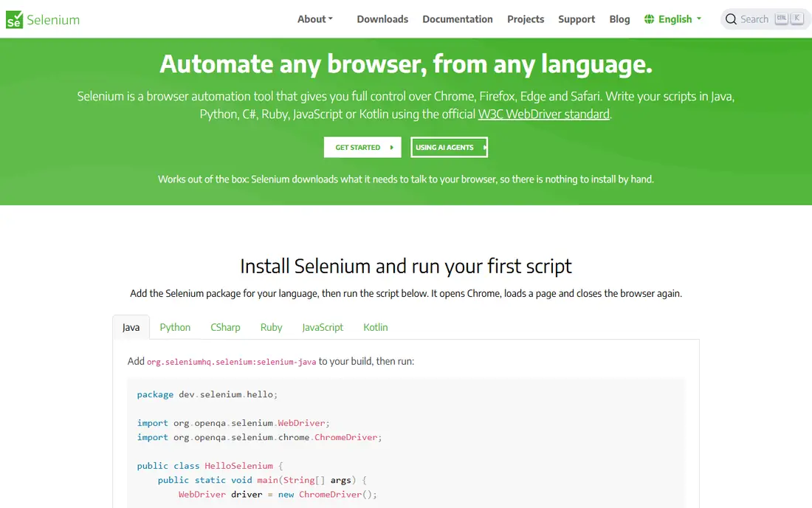
Task: Click the USING AI AGENTS button
Action: (449, 147)
